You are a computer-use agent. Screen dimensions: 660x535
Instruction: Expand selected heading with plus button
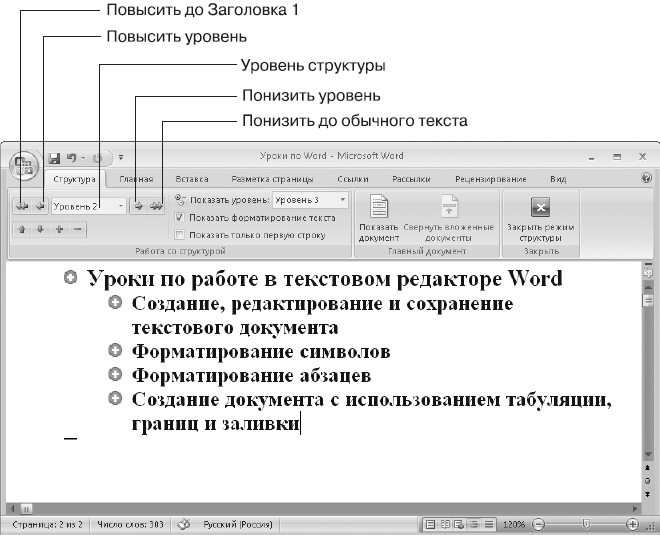pos(59,229)
